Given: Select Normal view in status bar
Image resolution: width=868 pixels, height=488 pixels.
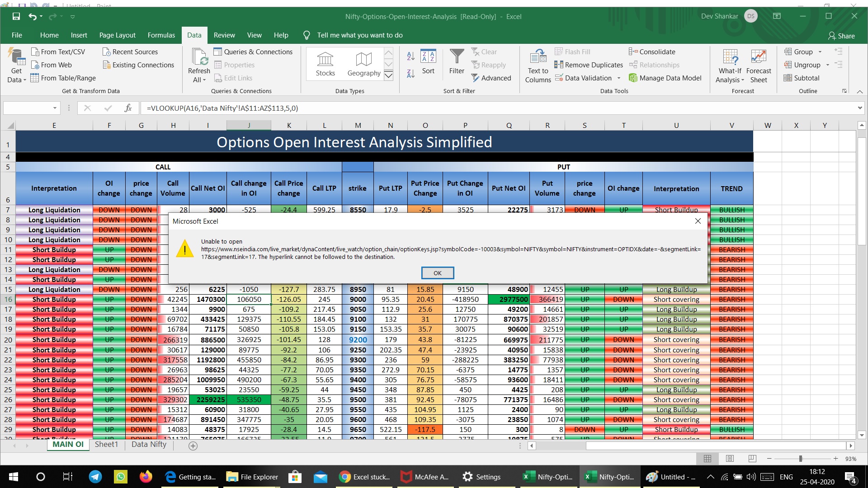Looking at the screenshot, I should point(708,459).
